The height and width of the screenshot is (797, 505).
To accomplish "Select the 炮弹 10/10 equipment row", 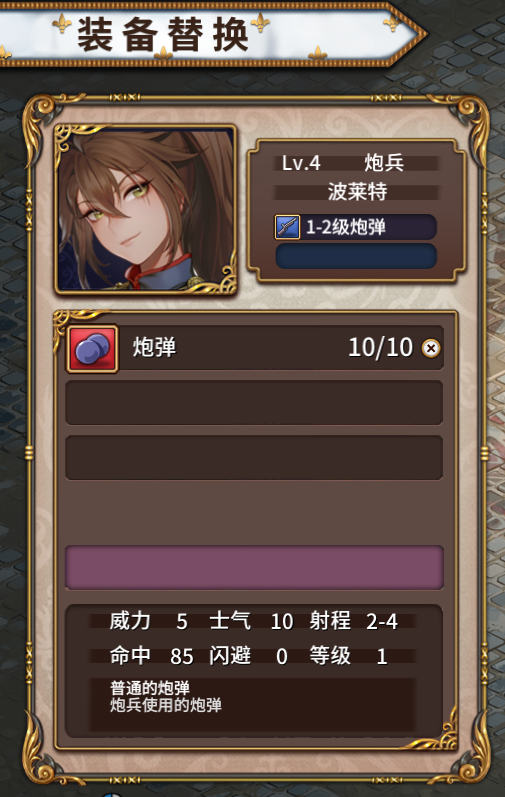I will click(x=255, y=348).
